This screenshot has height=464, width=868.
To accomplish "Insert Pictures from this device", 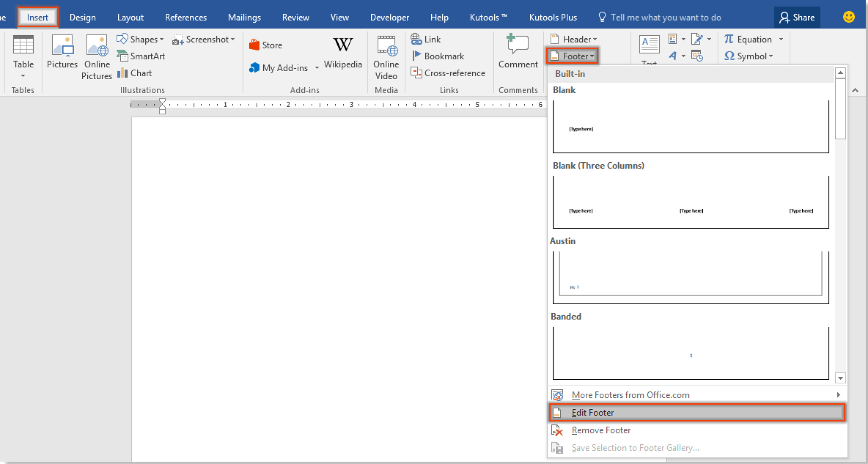I will coord(62,53).
